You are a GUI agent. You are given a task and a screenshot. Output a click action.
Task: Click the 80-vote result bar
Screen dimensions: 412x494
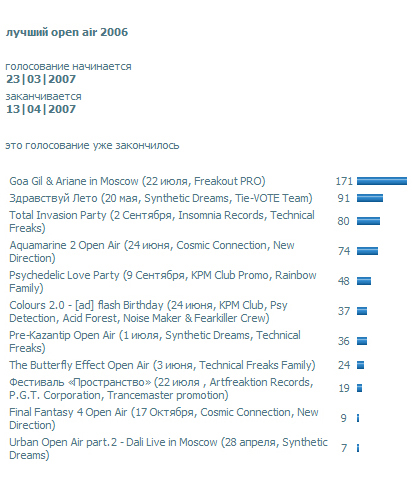(x=368, y=221)
